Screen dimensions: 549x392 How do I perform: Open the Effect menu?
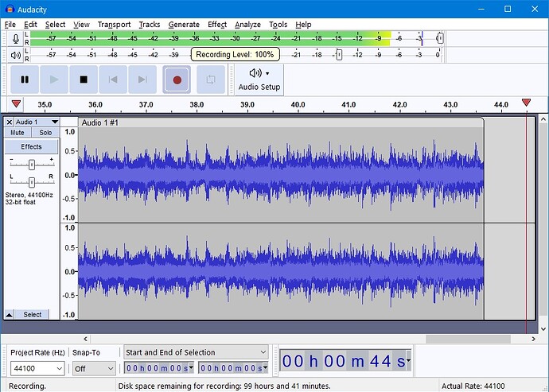[217, 25]
